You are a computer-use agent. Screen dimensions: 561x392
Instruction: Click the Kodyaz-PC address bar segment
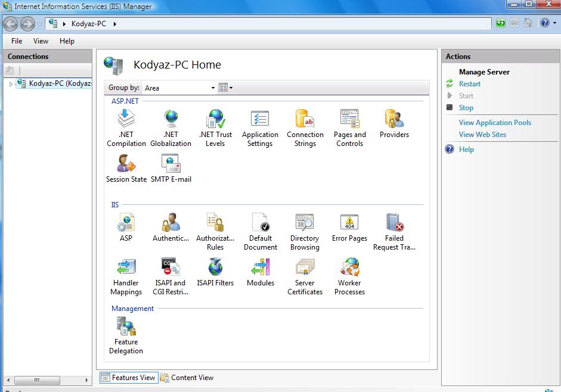(x=89, y=24)
